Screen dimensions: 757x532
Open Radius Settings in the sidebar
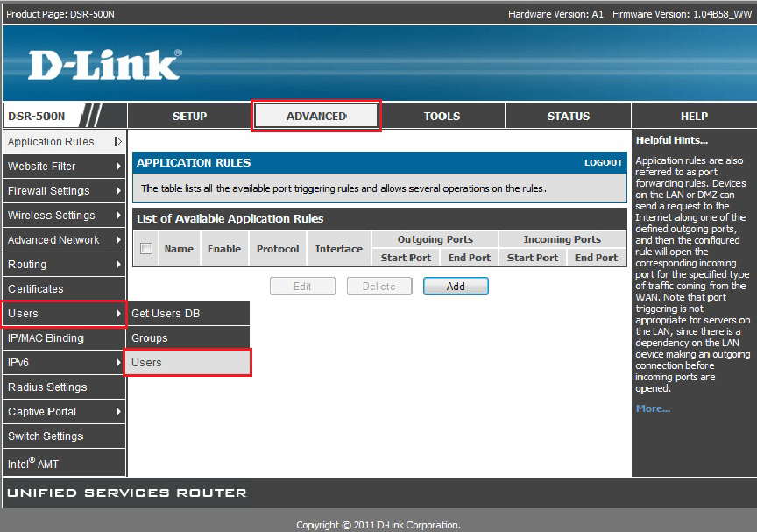[64, 387]
